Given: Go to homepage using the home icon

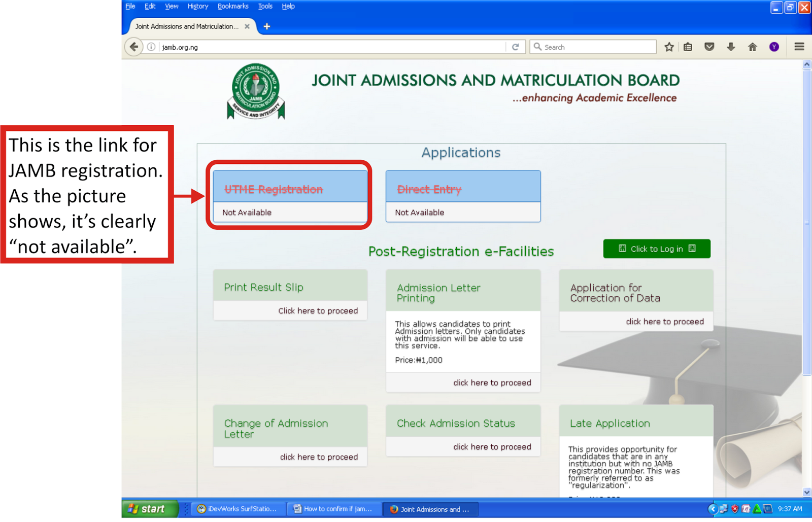Looking at the screenshot, I should [x=753, y=47].
